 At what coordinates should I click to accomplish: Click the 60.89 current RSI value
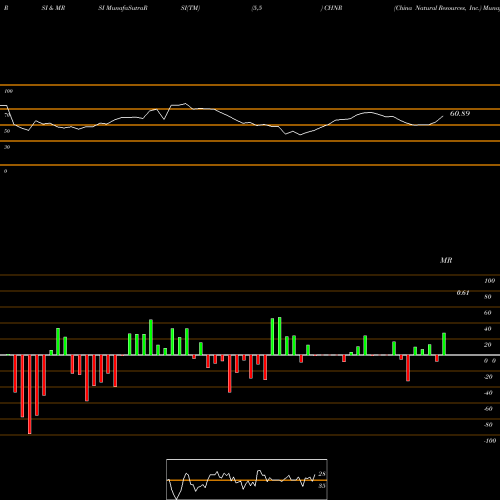tap(460, 114)
